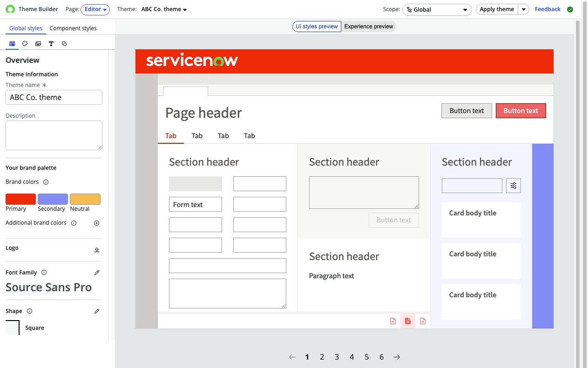This screenshot has width=588, height=368.
Task: Click the search field beside filter icon
Action: pos(472,186)
